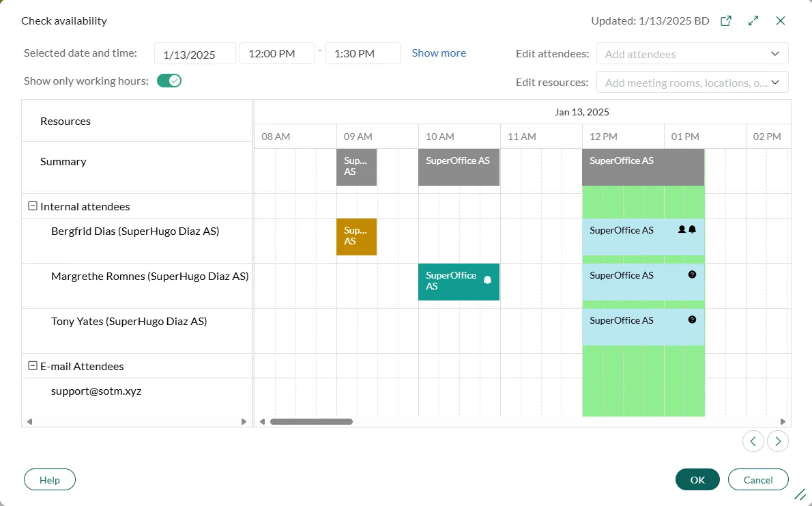Close the Check availability dialog
This screenshot has width=812, height=506.
pos(781,20)
